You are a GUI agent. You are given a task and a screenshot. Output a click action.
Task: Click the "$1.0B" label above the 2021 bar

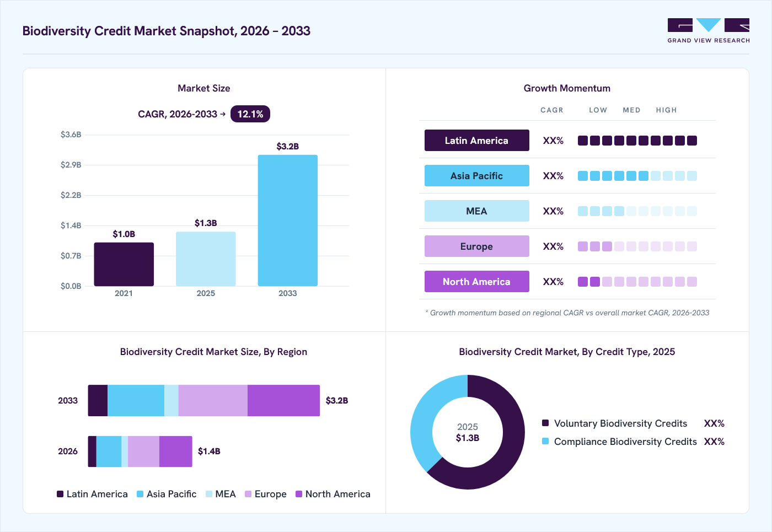[x=124, y=234]
